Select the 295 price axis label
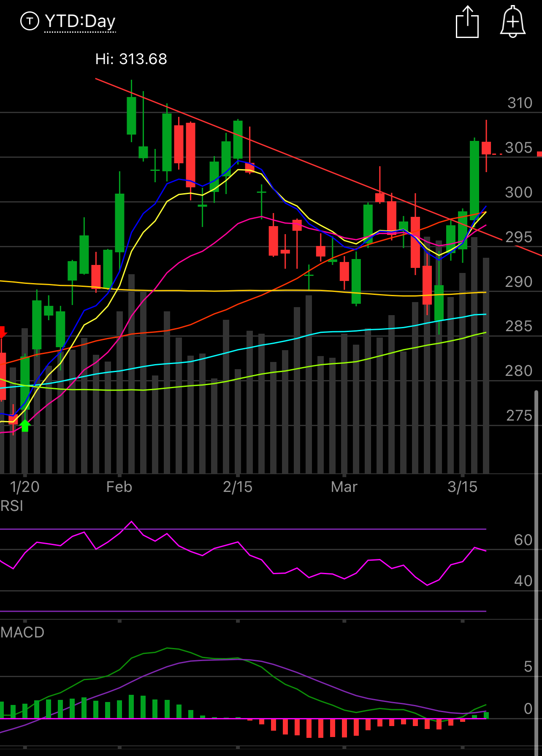 [519, 237]
